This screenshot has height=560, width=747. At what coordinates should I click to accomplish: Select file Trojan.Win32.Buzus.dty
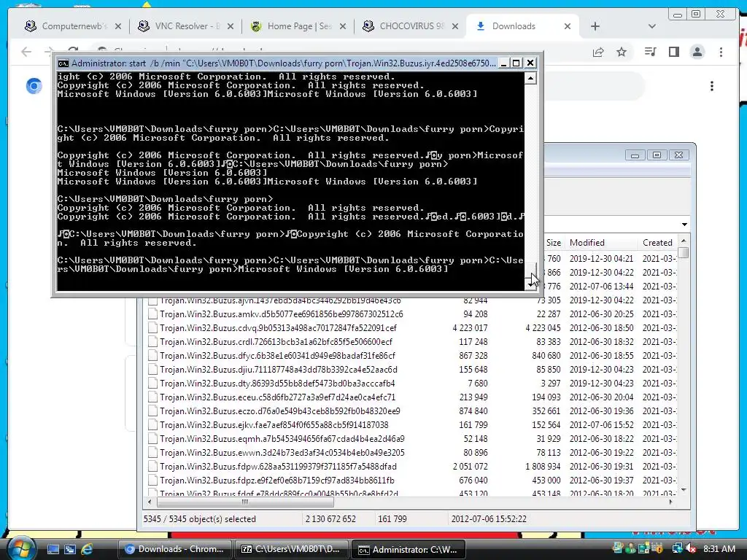277,384
